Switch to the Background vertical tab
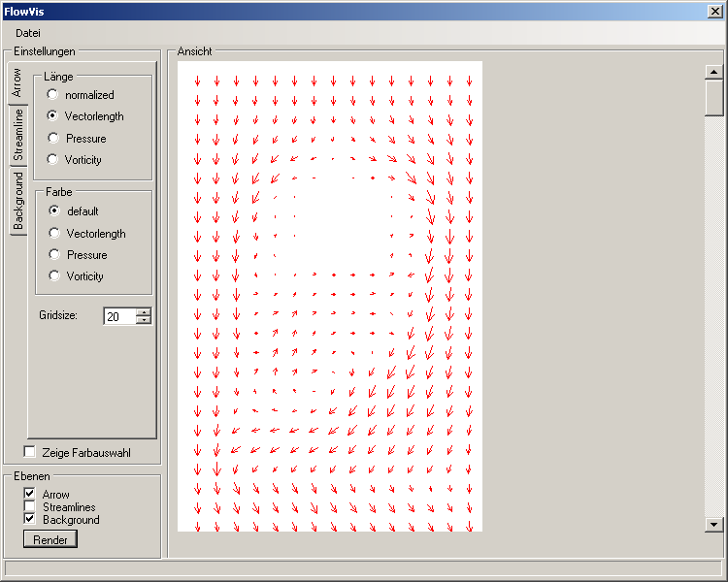728x582 pixels. point(18,201)
